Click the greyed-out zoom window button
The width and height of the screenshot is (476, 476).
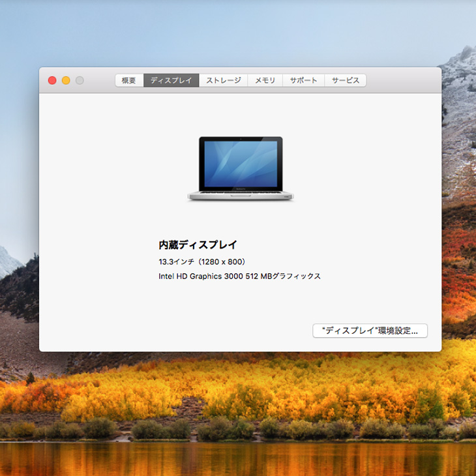[80, 80]
